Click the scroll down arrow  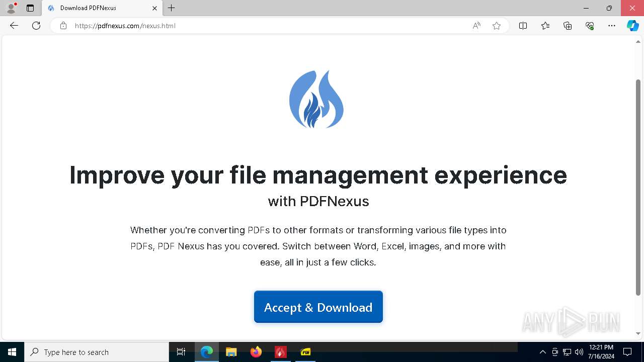638,333
